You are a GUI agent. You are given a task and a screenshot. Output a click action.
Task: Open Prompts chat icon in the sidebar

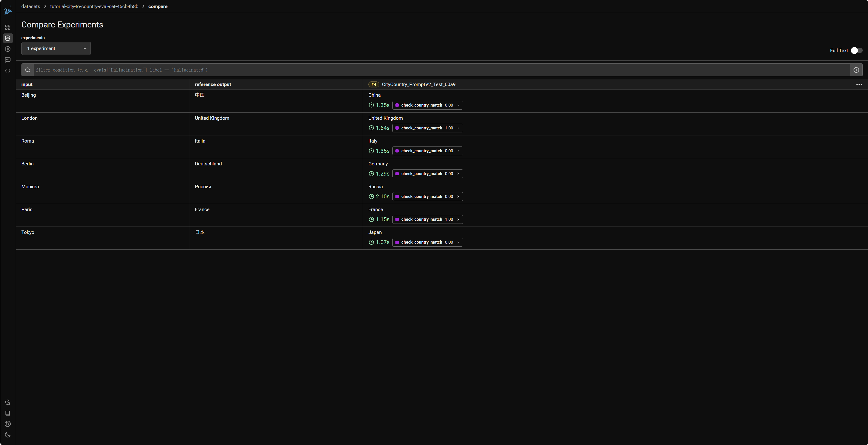click(x=8, y=60)
